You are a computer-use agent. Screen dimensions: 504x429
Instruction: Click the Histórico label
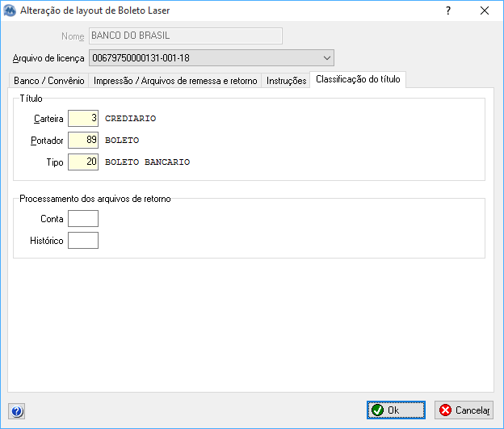pos(47,241)
